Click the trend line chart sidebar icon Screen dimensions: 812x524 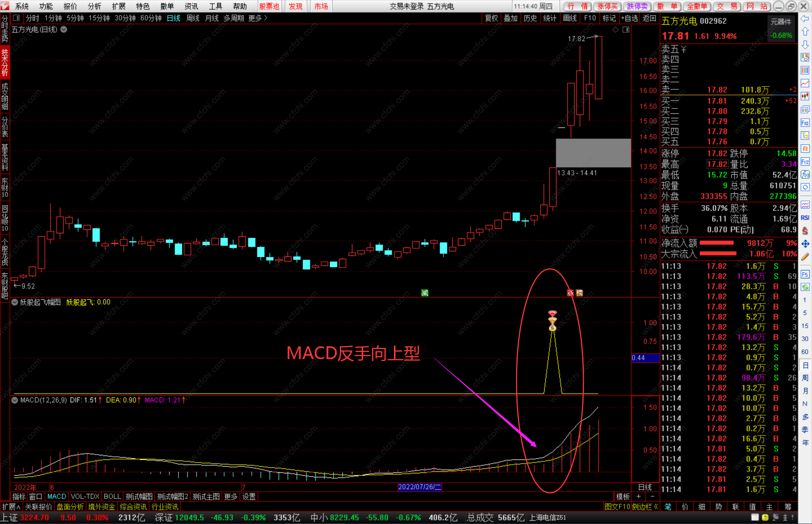tap(805, 83)
